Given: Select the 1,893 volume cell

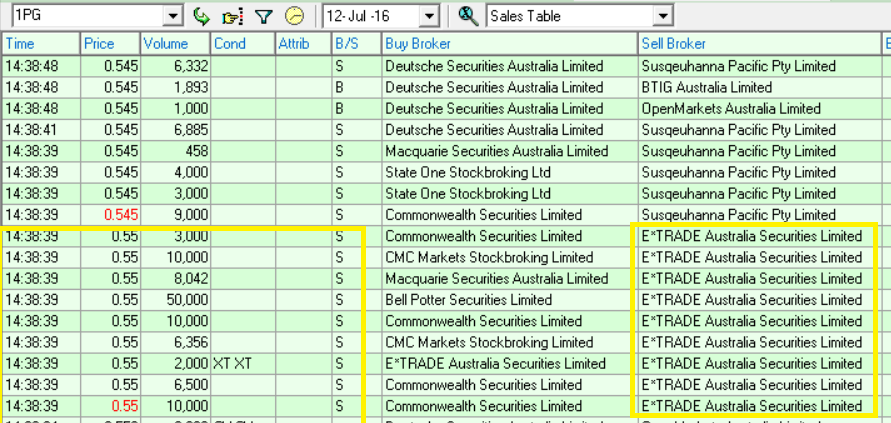Looking at the screenshot, I should [175, 88].
